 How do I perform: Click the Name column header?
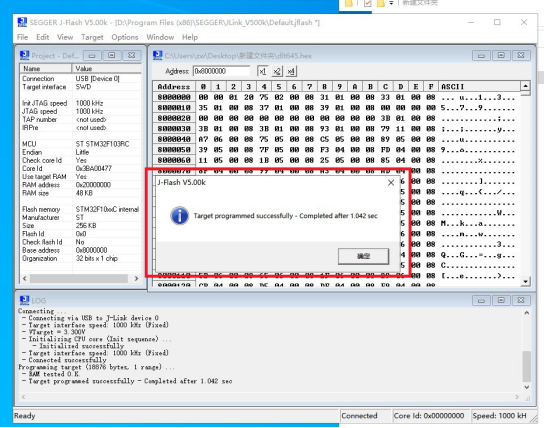[x=46, y=69]
